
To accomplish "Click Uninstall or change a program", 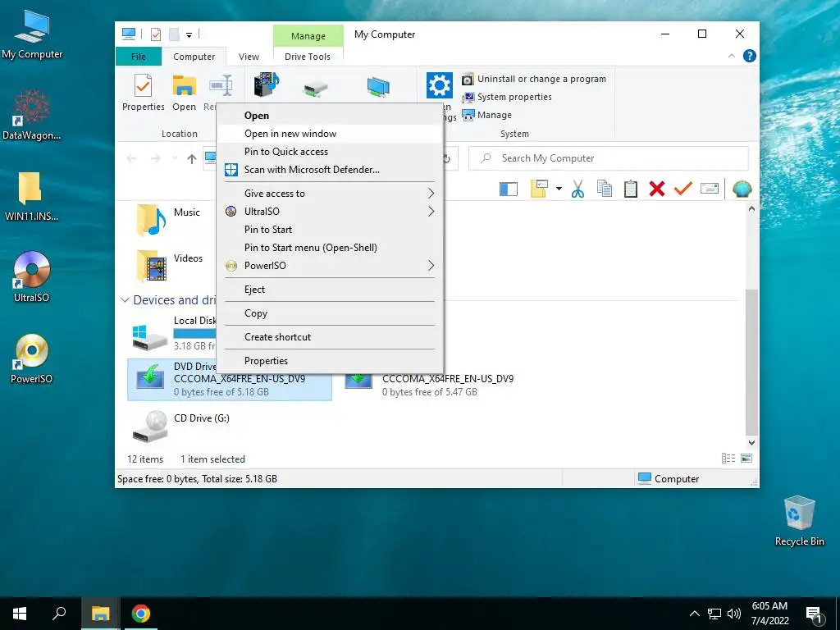I will tap(534, 79).
